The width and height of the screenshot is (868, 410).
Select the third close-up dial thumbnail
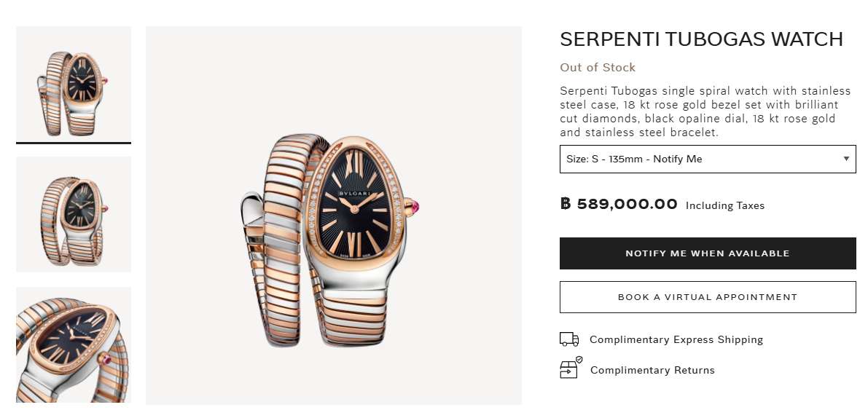click(74, 344)
